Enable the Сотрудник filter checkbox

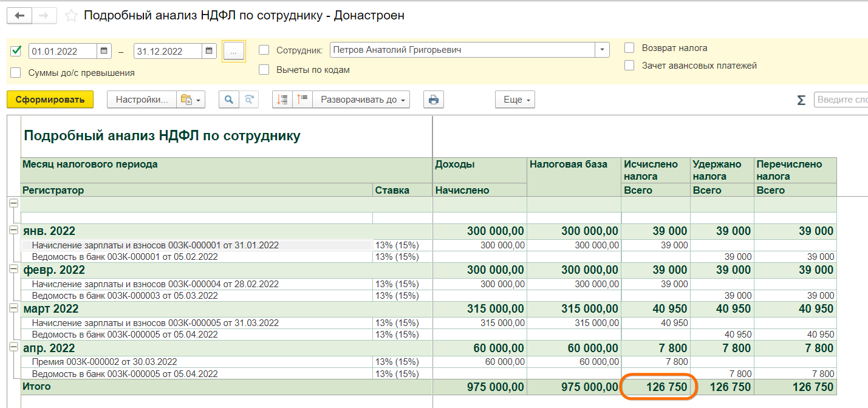(x=264, y=50)
